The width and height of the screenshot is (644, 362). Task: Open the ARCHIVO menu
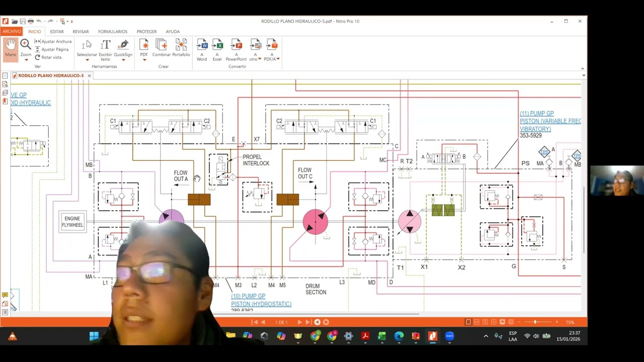click(12, 31)
